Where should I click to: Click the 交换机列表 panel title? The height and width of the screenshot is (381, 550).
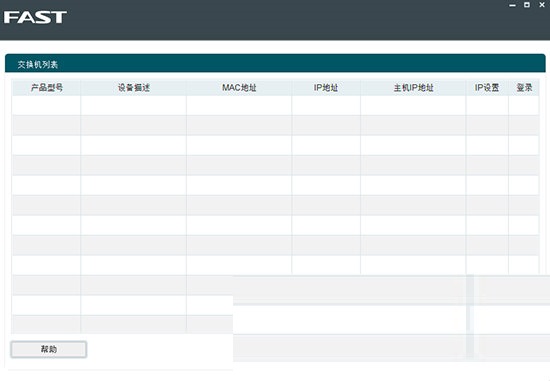pos(38,65)
